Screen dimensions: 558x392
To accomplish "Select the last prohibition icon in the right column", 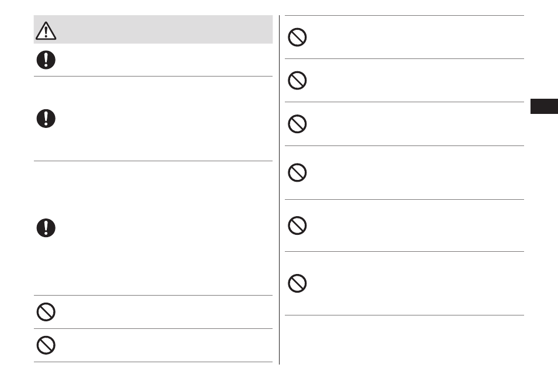I will click(x=297, y=283).
